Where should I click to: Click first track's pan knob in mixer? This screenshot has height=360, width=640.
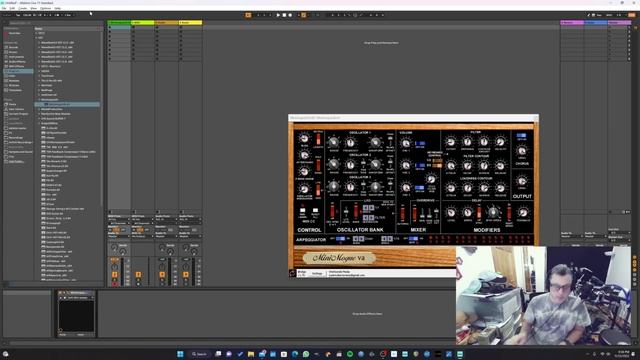click(x=115, y=267)
